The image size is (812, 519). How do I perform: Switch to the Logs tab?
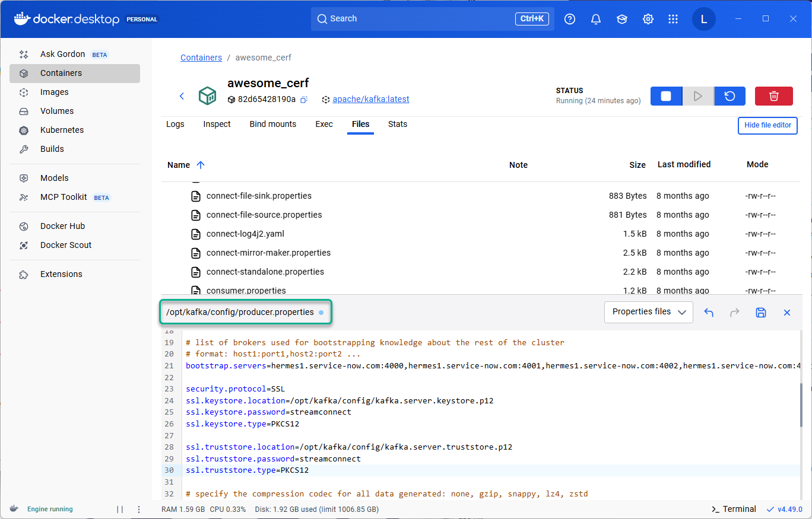(x=175, y=124)
